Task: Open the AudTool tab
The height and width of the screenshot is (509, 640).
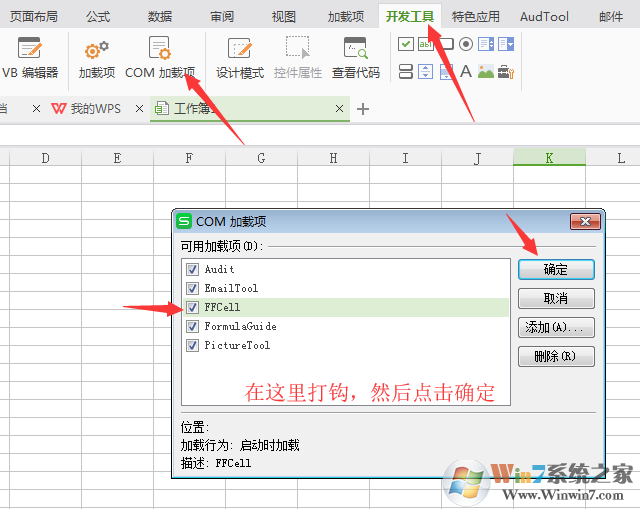Action: tap(544, 17)
